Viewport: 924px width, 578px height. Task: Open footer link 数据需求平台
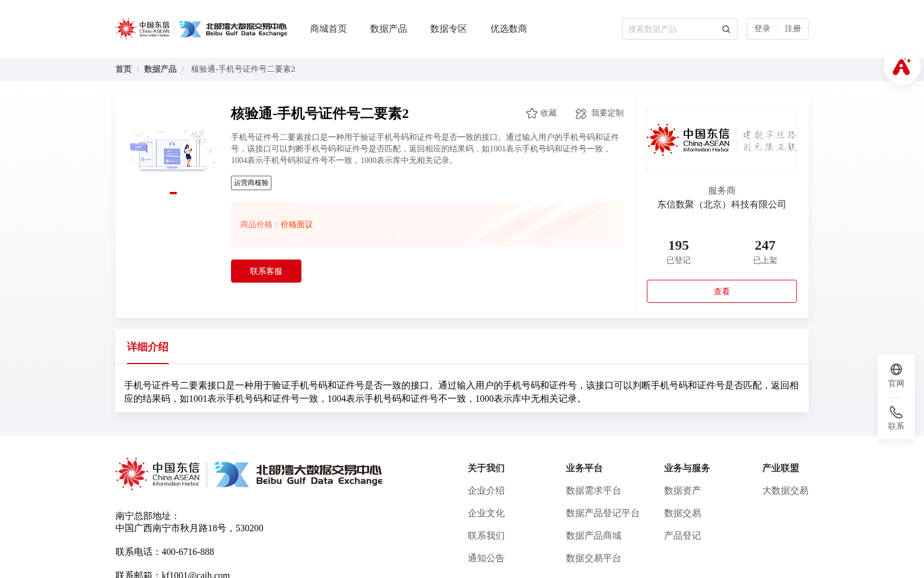(594, 491)
